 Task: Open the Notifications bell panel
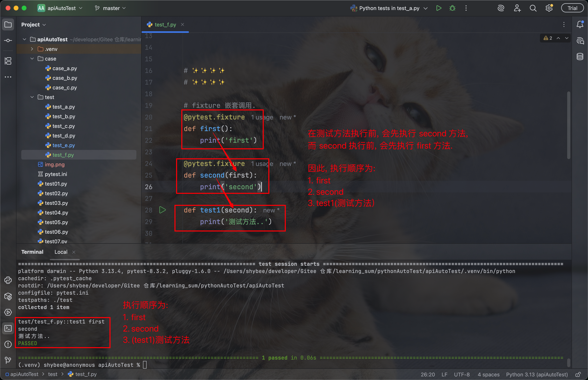[580, 24]
